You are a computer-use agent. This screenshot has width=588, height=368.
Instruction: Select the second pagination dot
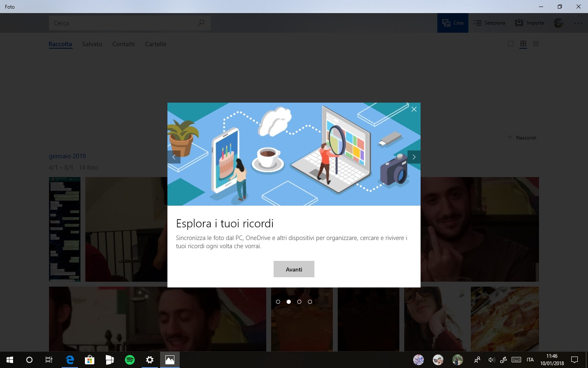point(289,302)
